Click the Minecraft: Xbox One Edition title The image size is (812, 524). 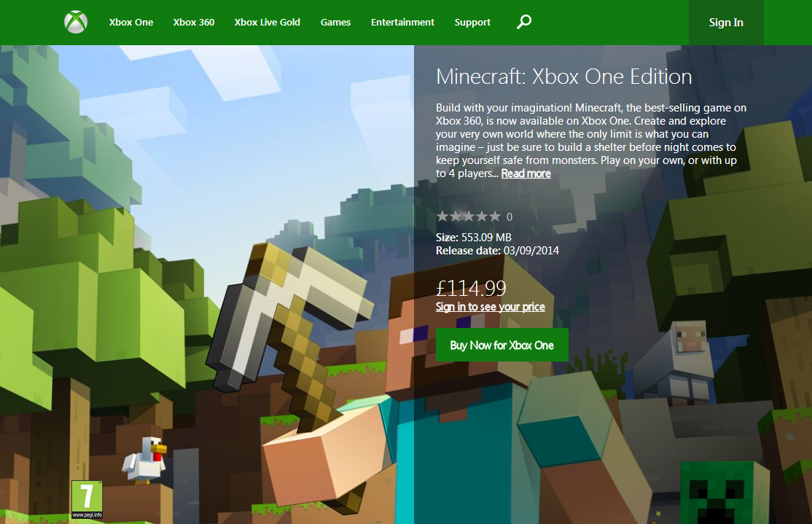(563, 76)
